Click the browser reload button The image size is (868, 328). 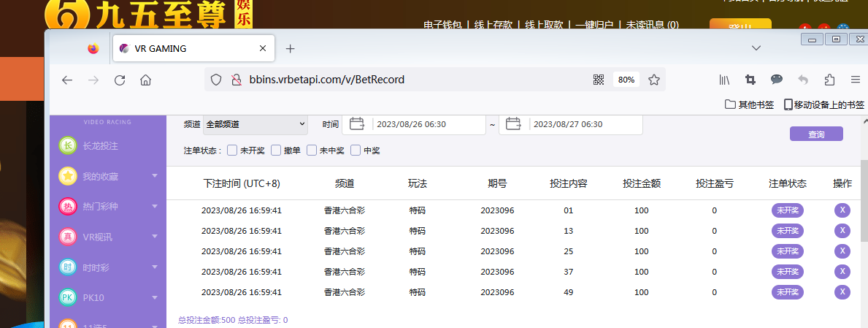pyautogui.click(x=120, y=80)
